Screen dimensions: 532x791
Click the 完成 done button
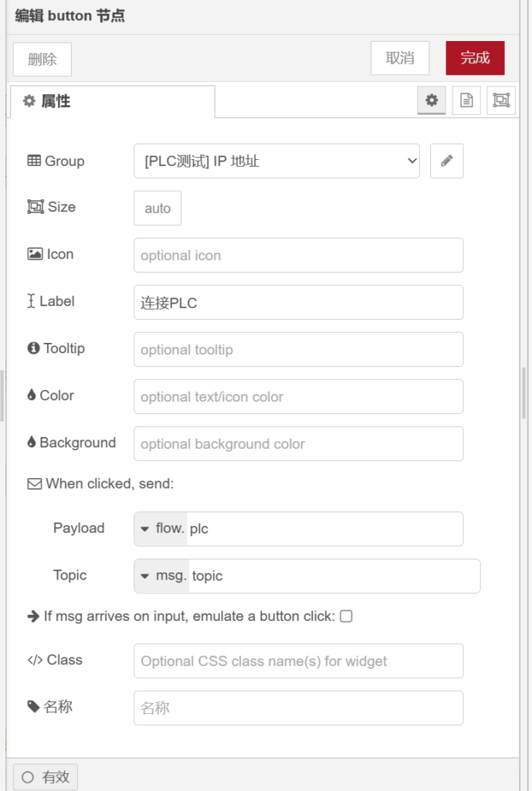[475, 58]
